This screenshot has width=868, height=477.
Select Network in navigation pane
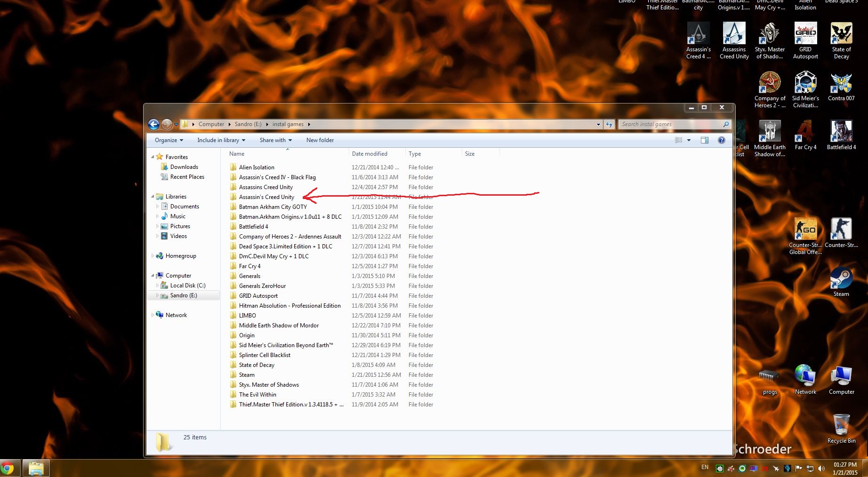[x=176, y=315]
